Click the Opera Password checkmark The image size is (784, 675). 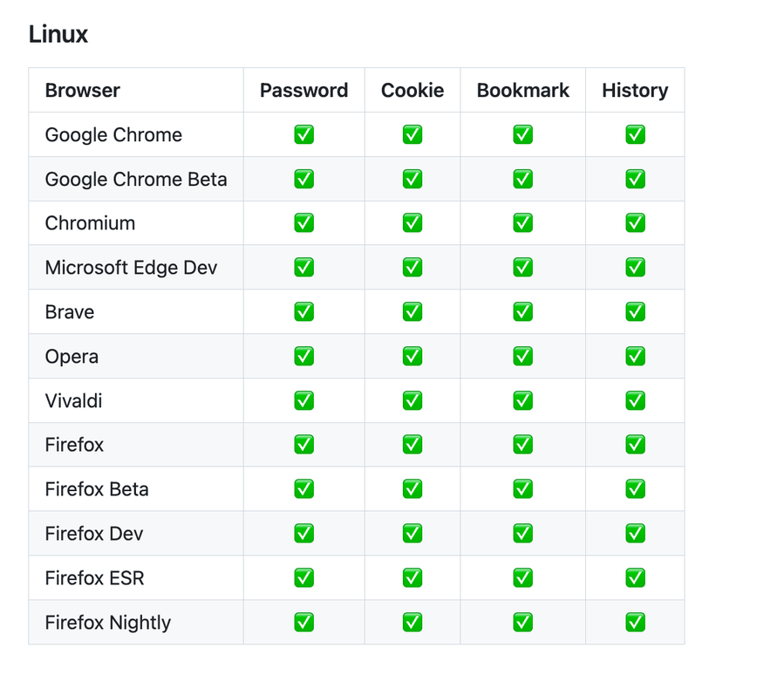[x=304, y=357]
